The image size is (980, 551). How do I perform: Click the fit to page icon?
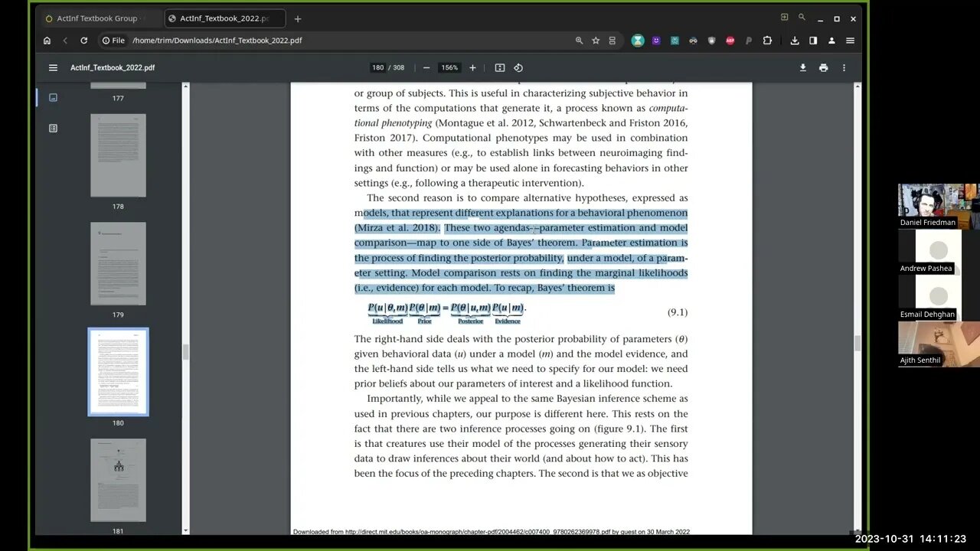500,67
